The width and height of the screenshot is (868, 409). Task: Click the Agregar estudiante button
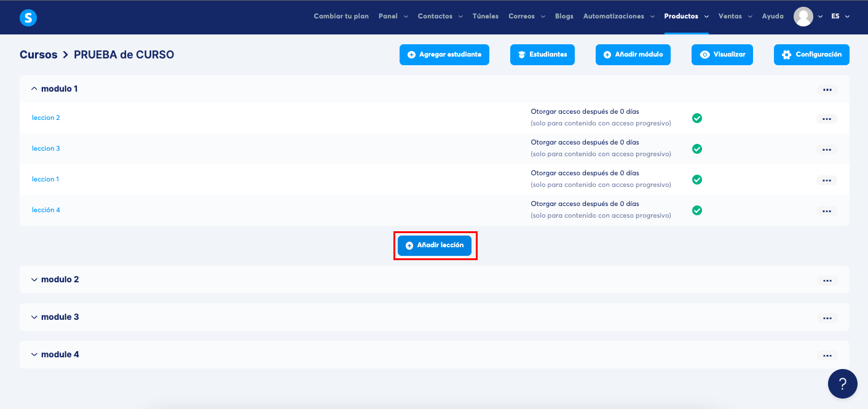point(444,55)
